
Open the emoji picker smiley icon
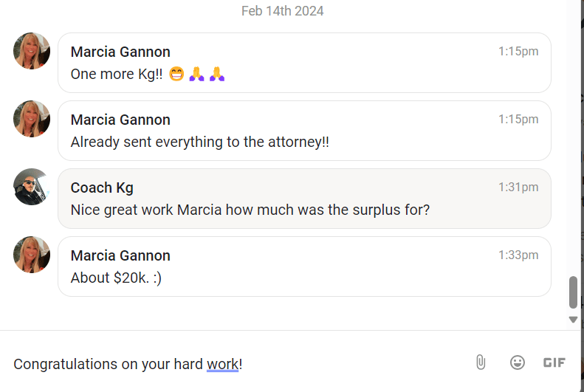[x=518, y=362]
